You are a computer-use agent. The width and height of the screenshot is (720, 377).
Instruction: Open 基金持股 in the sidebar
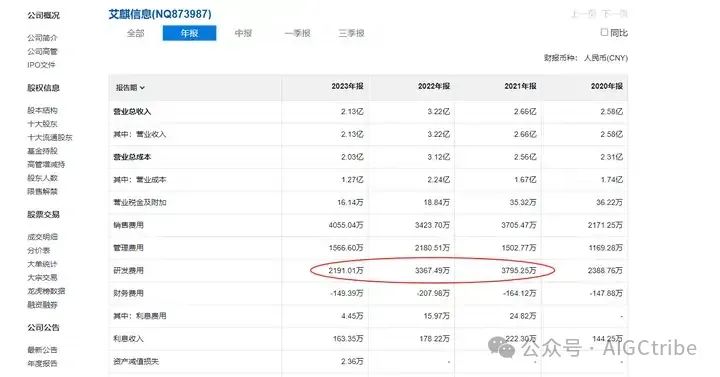pyautogui.click(x=42, y=151)
